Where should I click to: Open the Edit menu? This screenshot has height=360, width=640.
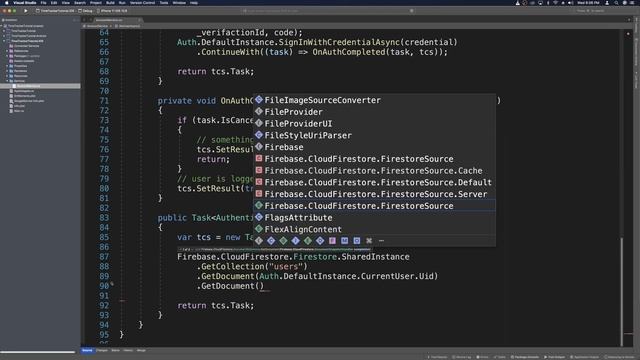[54, 3]
